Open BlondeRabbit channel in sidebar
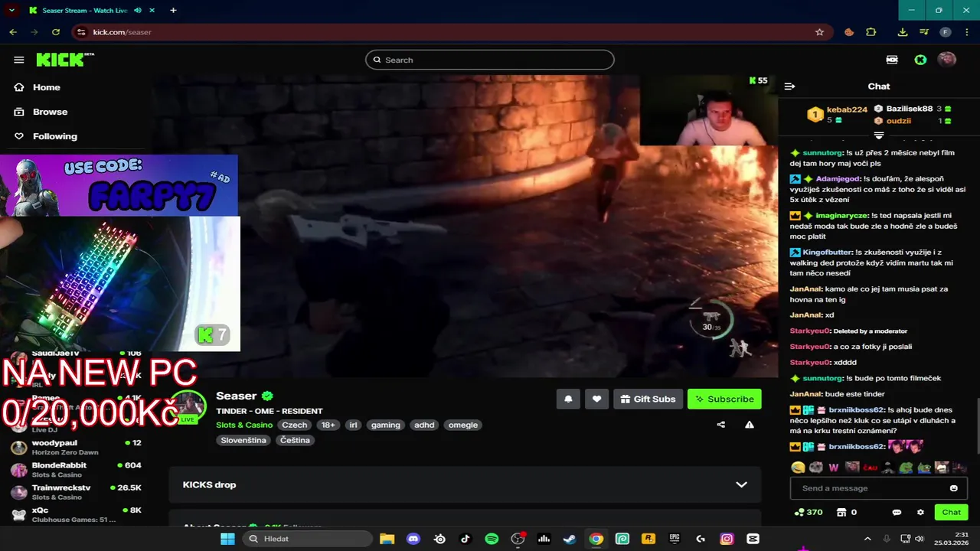Screen dimensions: 980x551 coord(77,469)
